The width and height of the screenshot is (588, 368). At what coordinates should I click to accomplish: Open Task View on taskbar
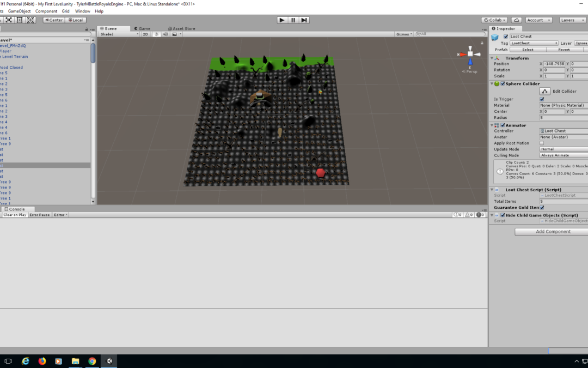click(8, 361)
